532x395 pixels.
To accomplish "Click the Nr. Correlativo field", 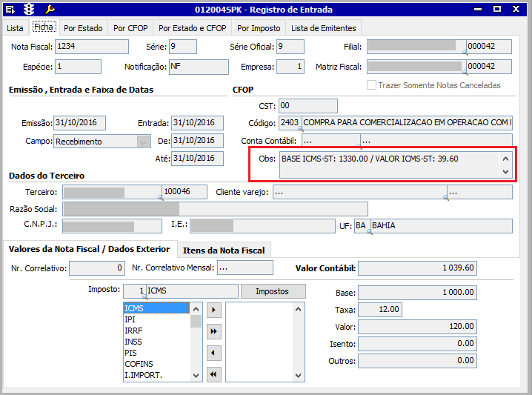I will click(97, 268).
